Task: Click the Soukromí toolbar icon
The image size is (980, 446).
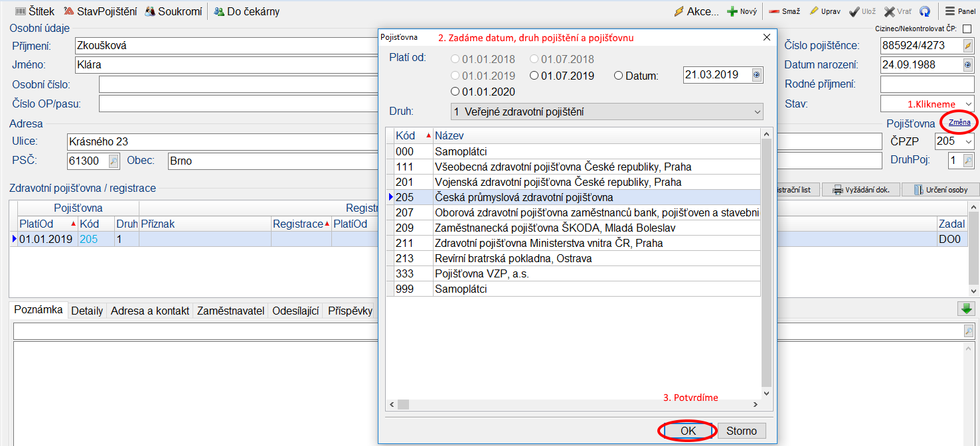Action: point(150,11)
